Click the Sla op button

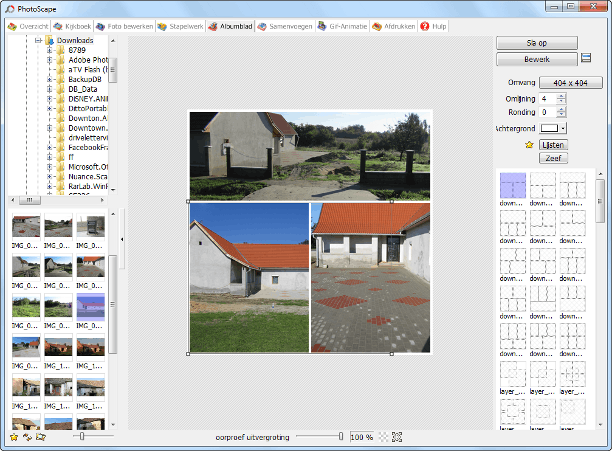[x=537, y=43]
